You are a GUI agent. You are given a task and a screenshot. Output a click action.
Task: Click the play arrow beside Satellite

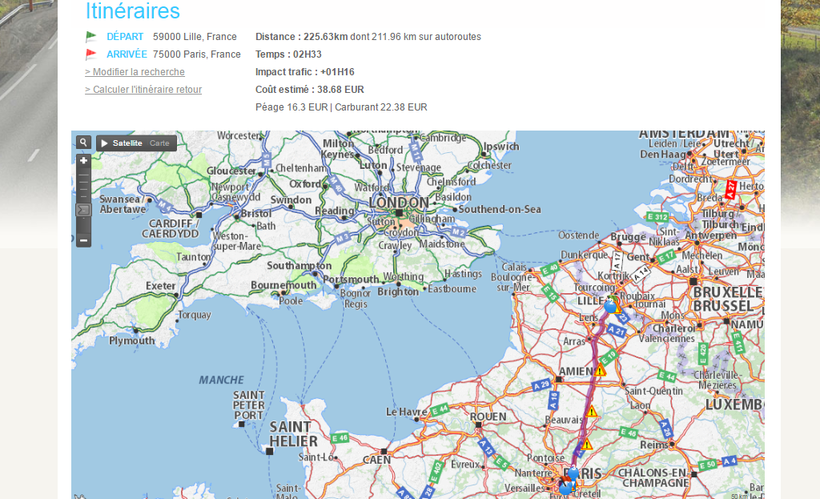pyautogui.click(x=104, y=143)
